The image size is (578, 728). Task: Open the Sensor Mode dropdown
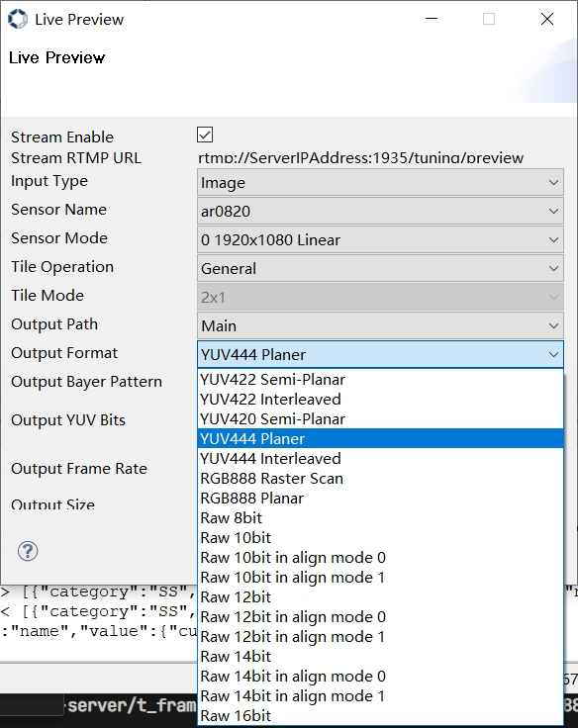(x=380, y=240)
